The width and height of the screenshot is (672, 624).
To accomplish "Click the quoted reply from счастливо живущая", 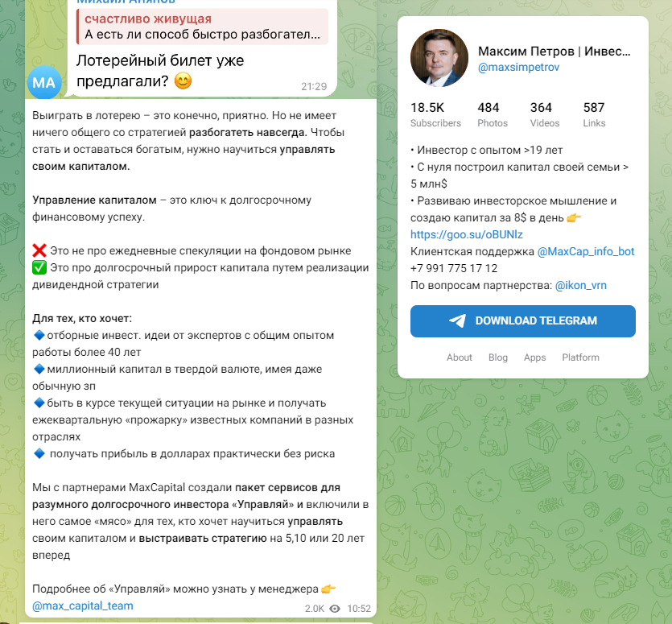I will point(202,27).
